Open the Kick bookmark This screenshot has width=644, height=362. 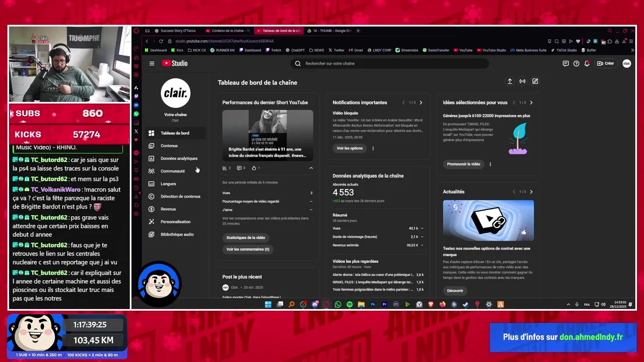click(x=177, y=50)
